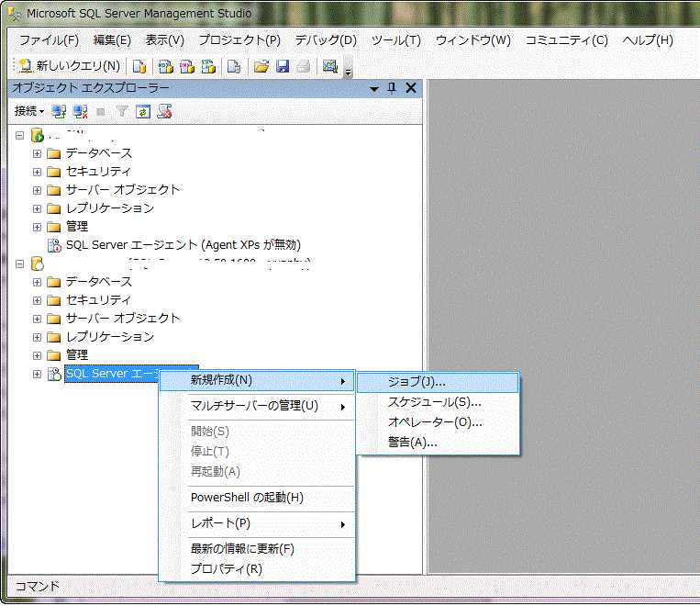
Task: Expand the highlighted SQL Server エージェント node
Action: pos(37,374)
